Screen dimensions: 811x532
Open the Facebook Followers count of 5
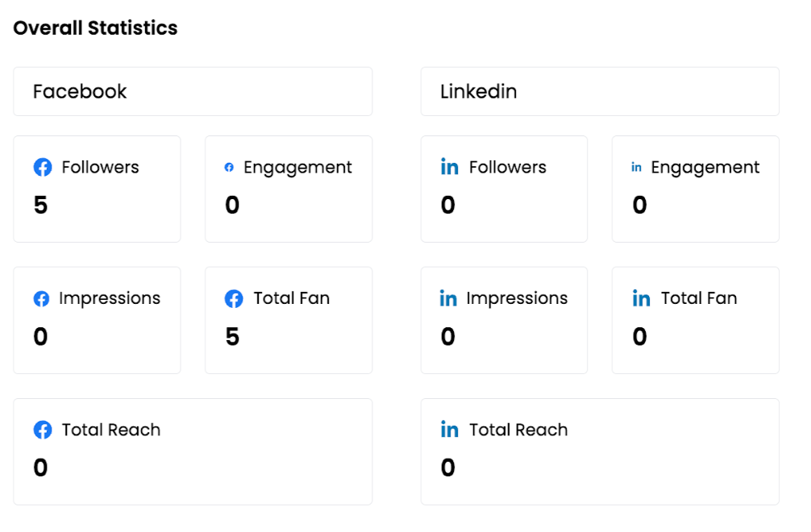click(x=40, y=206)
